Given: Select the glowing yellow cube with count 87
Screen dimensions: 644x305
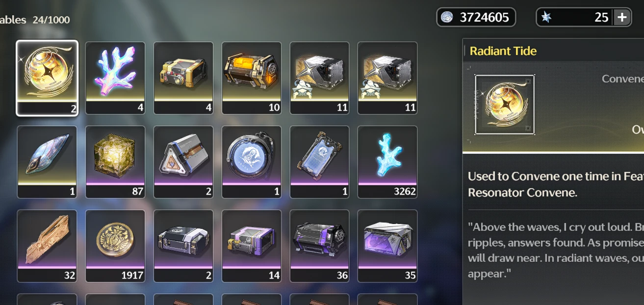Looking at the screenshot, I should coord(115,162).
